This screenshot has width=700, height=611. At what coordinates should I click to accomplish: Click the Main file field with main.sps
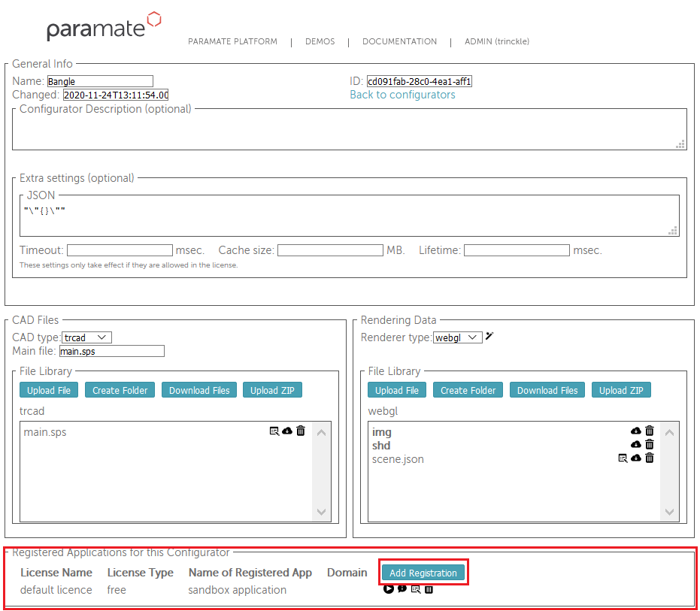point(111,351)
